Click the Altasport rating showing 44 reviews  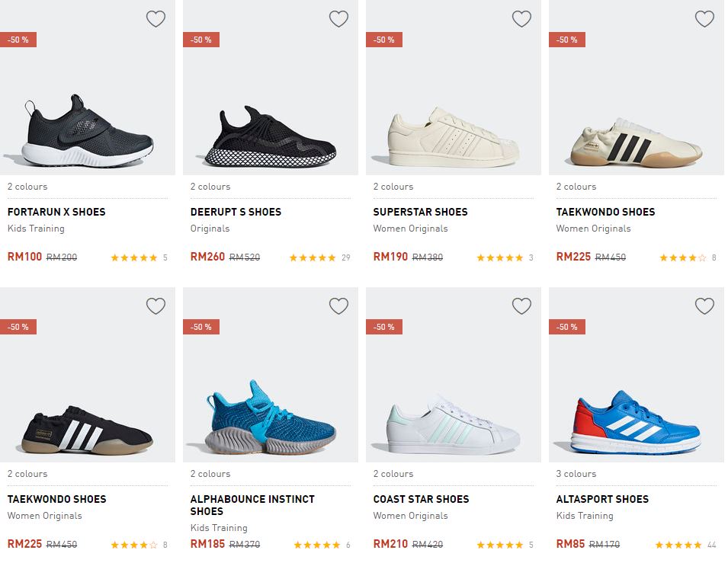(678, 545)
